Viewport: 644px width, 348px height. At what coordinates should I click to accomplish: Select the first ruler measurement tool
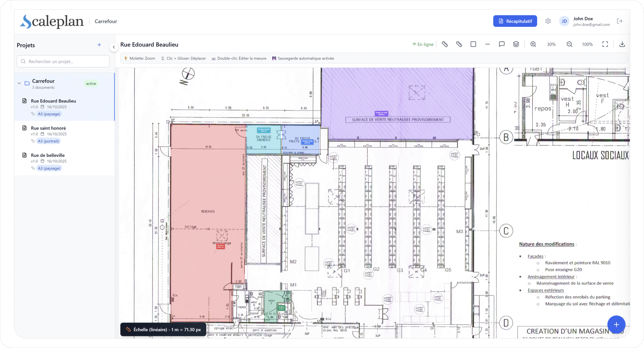tap(444, 44)
